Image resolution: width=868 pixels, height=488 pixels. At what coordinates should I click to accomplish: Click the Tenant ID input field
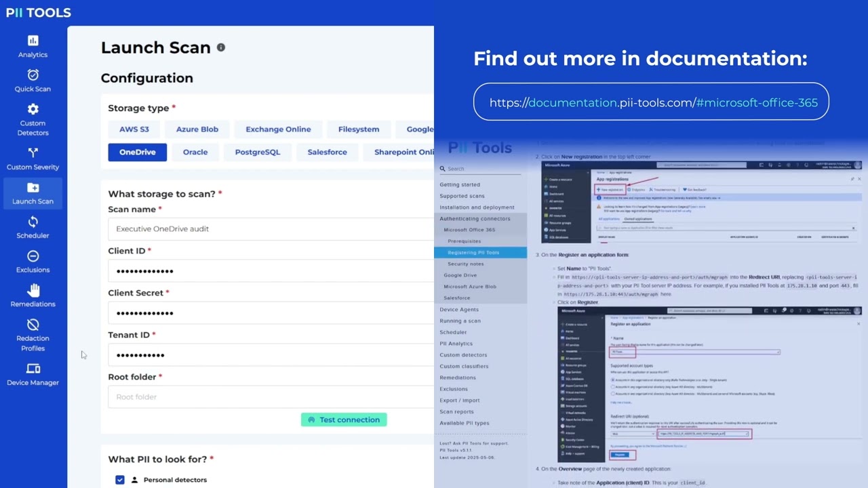(271, 355)
